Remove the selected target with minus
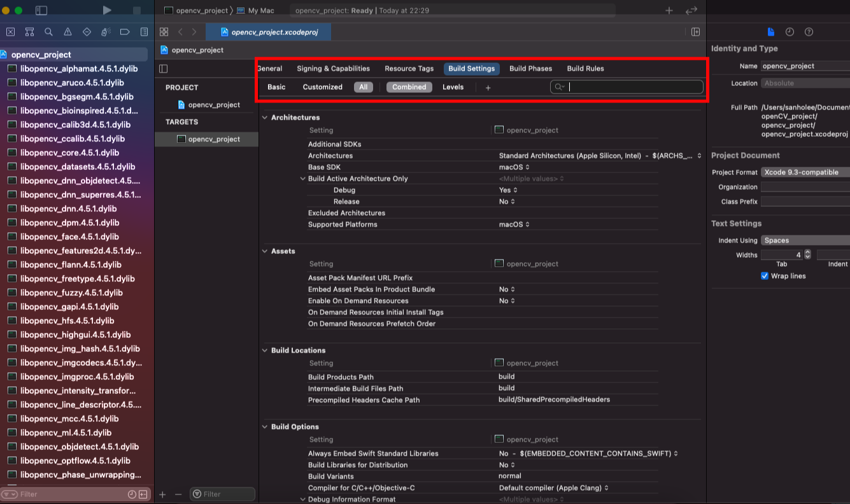Image resolution: width=850 pixels, height=504 pixels. 178,494
